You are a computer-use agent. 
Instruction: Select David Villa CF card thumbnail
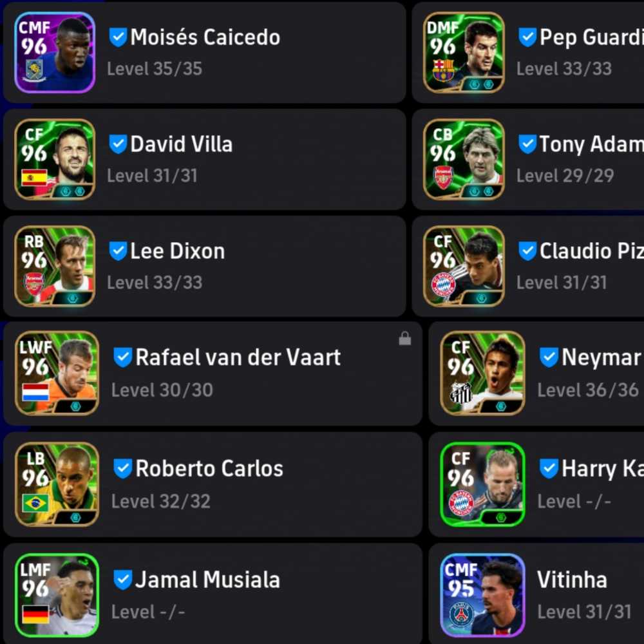(x=55, y=159)
